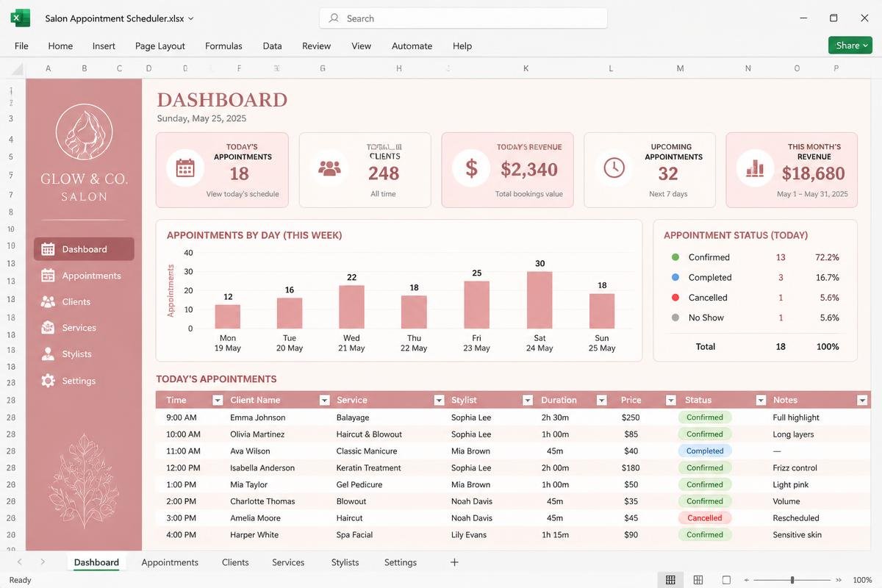The image size is (882, 588).
Task: Click the Glow & Co. salon logo
Action: [84, 132]
